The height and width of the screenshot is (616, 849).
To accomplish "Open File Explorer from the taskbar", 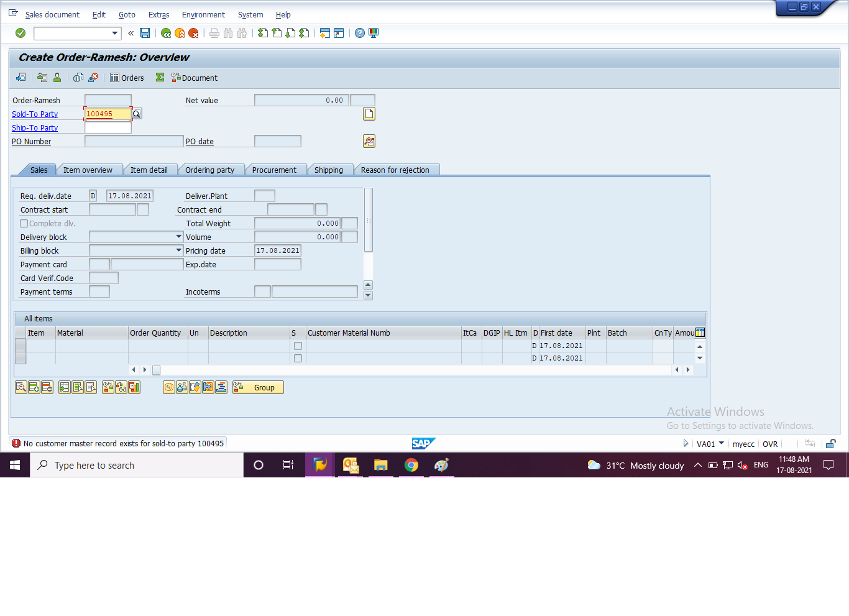I will coord(381,465).
